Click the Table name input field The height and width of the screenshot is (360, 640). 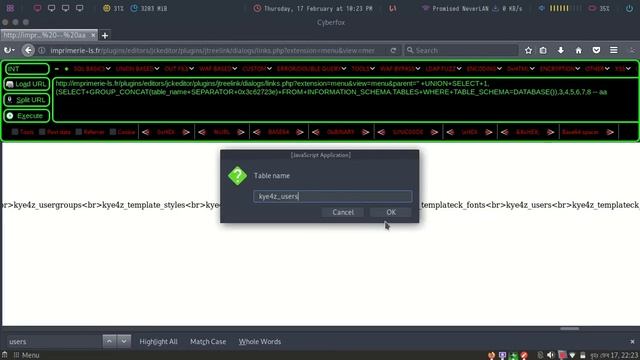tap(333, 196)
